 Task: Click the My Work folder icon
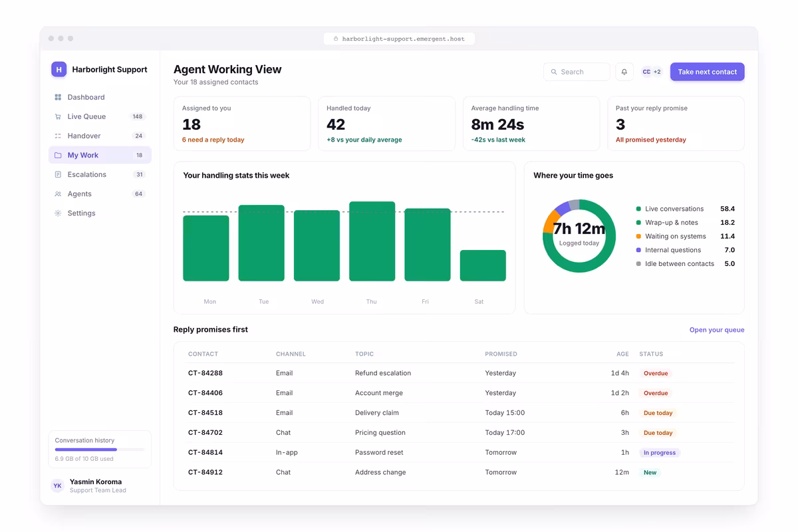tap(58, 155)
